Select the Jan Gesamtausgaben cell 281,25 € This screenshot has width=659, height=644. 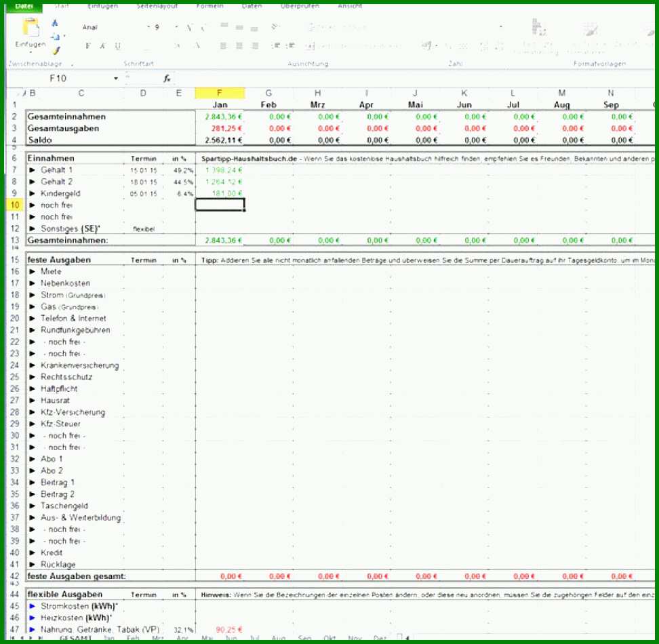pos(220,129)
